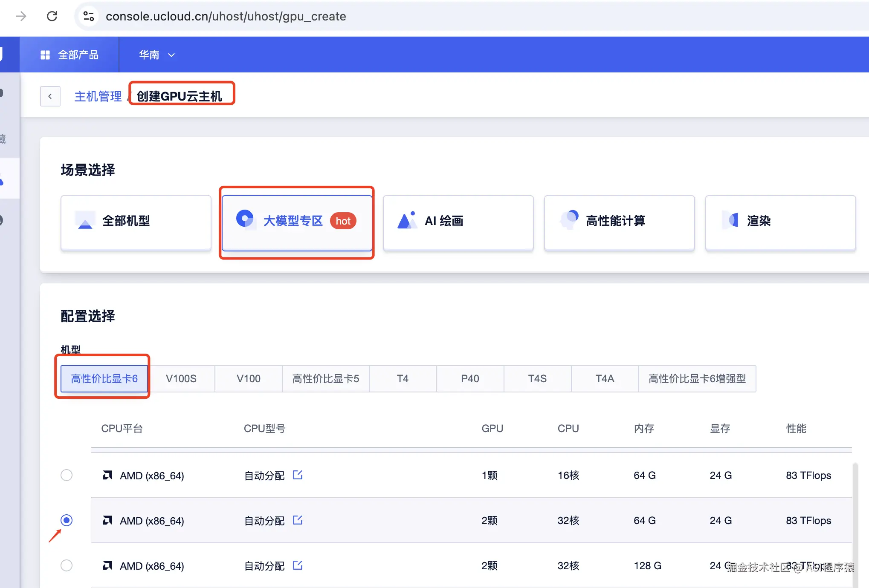This screenshot has height=588, width=869.
Task: Select the 2颗 GPU 64 G radio option
Action: tap(67, 520)
